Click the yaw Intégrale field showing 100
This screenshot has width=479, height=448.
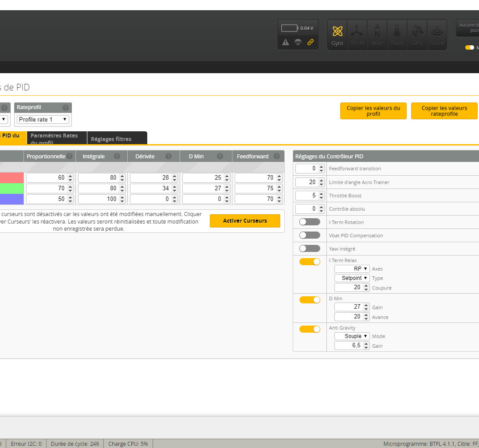102,199
